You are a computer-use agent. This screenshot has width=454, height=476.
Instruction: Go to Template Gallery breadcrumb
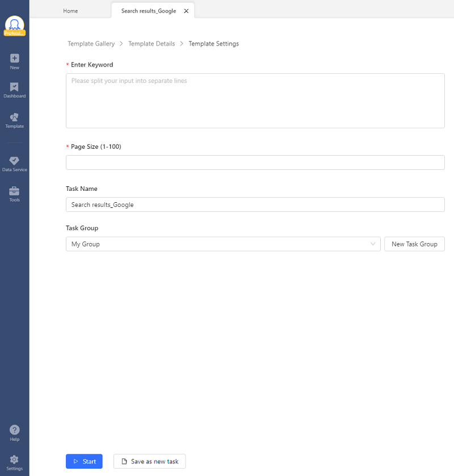pyautogui.click(x=91, y=44)
